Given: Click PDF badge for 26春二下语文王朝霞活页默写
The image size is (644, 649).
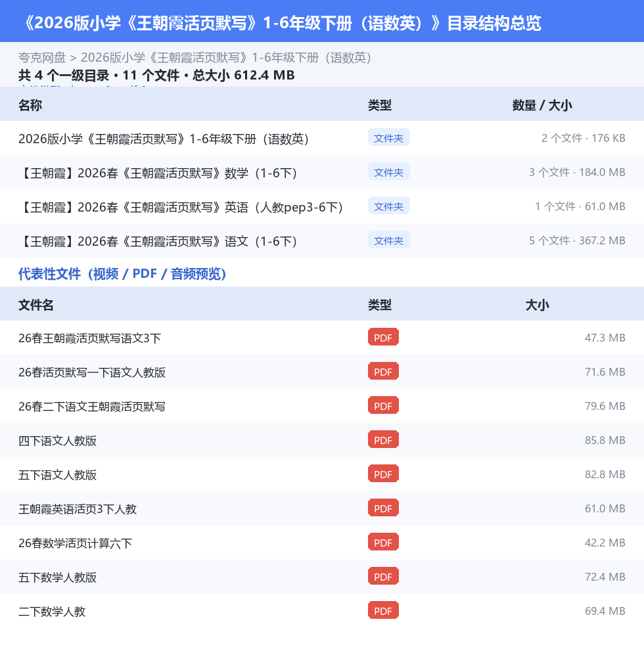Looking at the screenshot, I should click(x=383, y=406).
